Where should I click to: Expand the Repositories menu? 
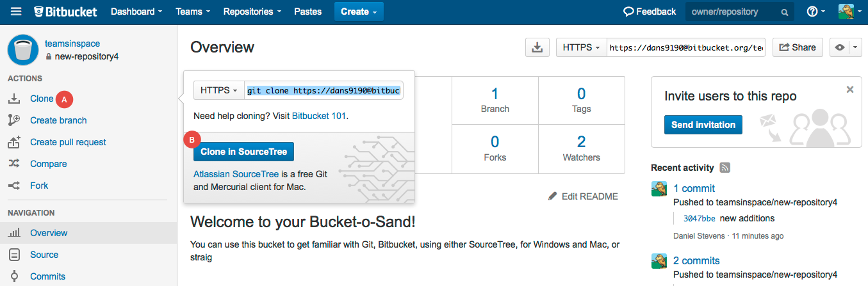[252, 12]
